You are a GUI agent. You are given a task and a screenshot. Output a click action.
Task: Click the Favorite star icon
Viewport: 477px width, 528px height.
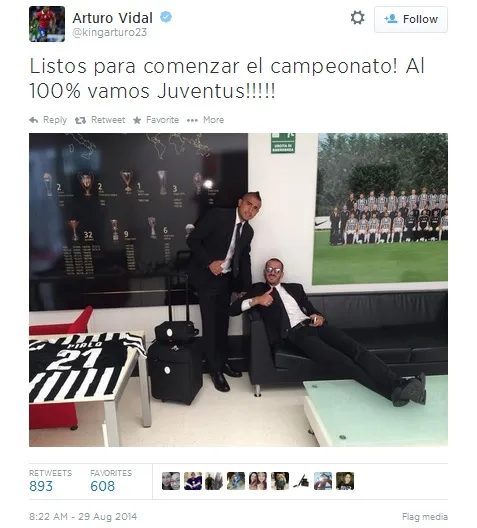tap(137, 120)
